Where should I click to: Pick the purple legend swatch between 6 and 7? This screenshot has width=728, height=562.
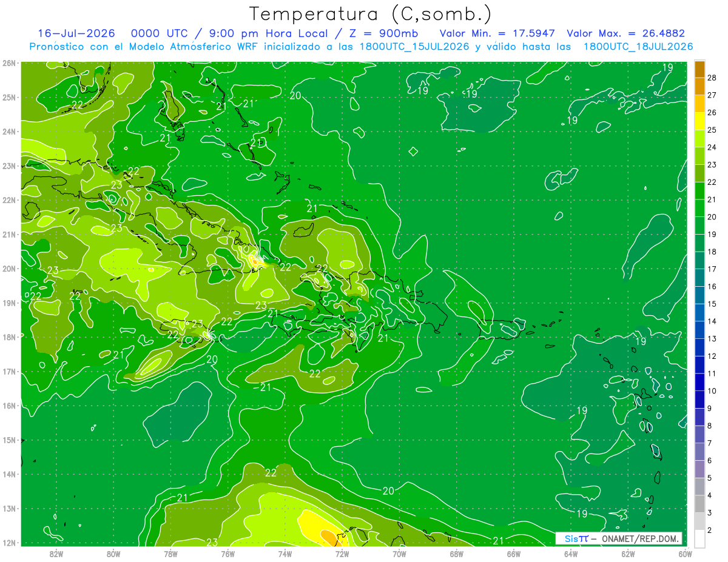[699, 452]
